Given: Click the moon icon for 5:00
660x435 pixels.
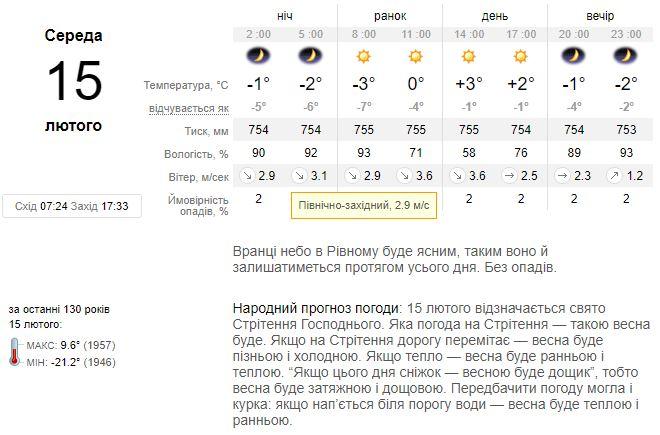Looking at the screenshot, I should click(x=311, y=56).
